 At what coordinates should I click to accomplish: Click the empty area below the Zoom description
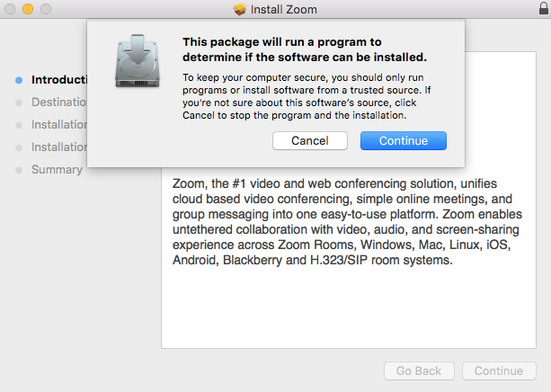pos(351,310)
